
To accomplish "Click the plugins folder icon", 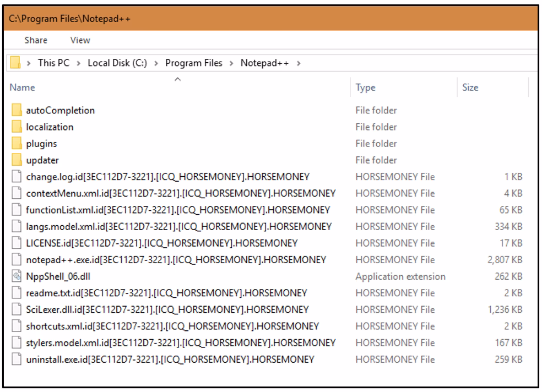I will click(x=16, y=143).
